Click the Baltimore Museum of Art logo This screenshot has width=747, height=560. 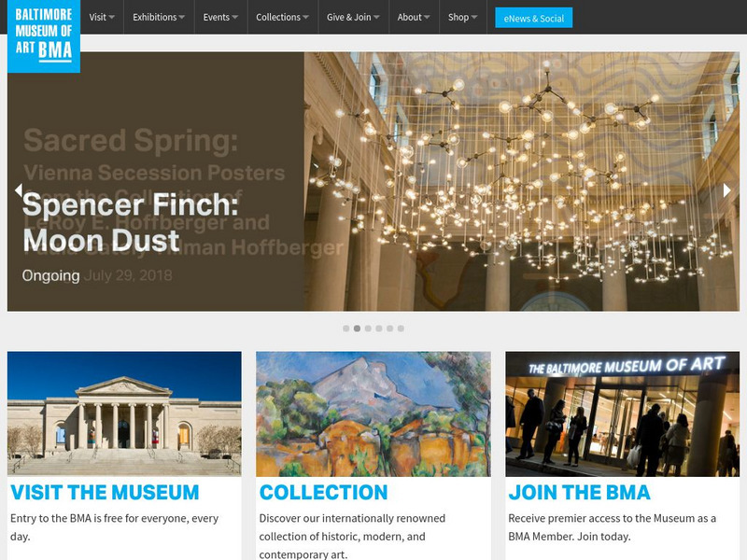(43, 36)
